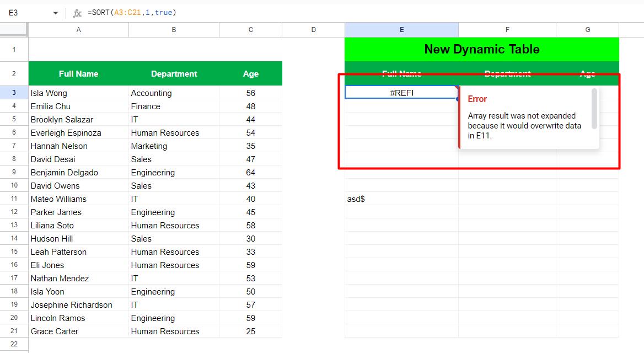Select the cell Emilia Chu
This screenshot has width=644, height=353.
78,106
